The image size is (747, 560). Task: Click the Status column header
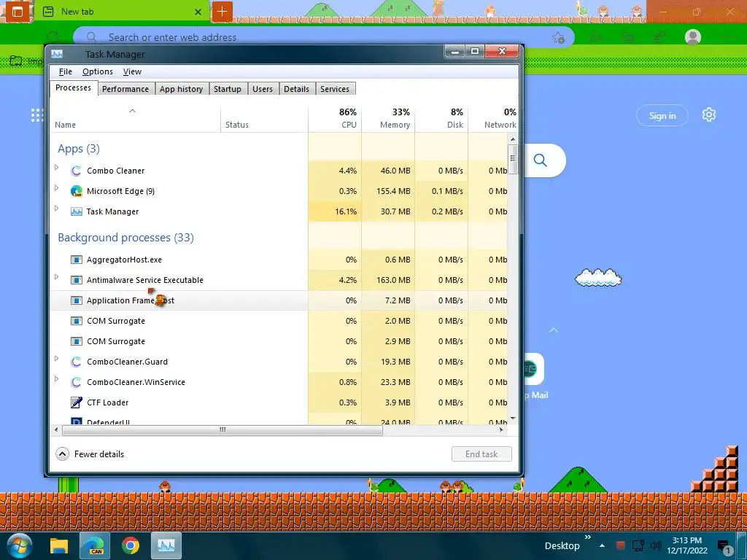(x=264, y=118)
